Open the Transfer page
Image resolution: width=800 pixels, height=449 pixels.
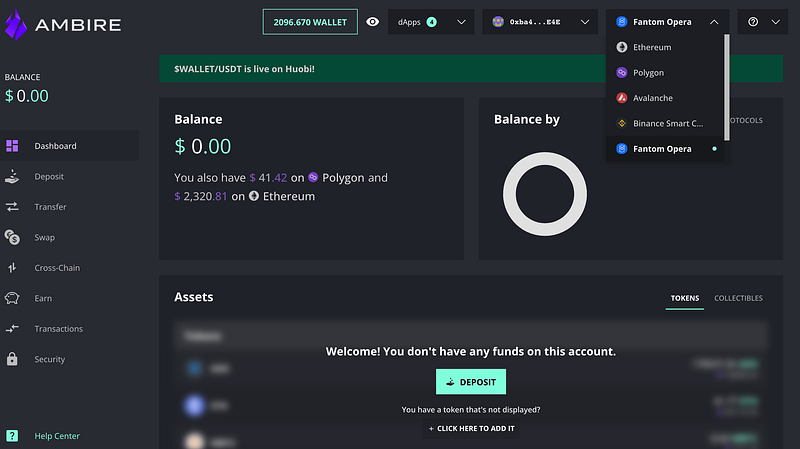pos(69,207)
